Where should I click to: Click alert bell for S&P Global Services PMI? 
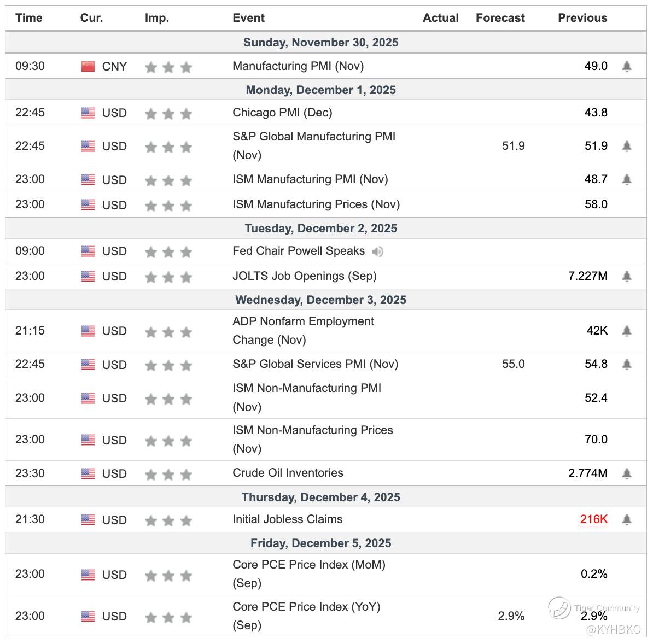pyautogui.click(x=627, y=364)
